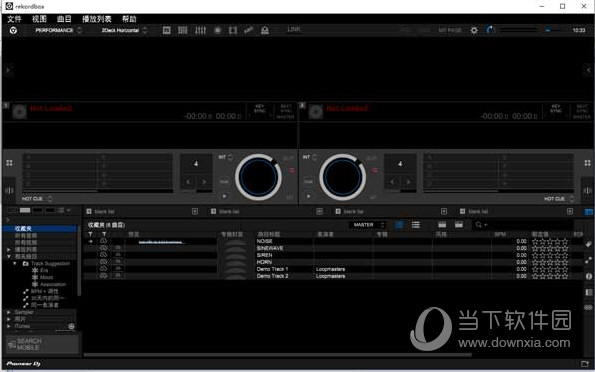The image size is (595, 372).
Task: Toggle the sampler grid icon in top toolbar
Action: pyautogui.click(x=183, y=30)
